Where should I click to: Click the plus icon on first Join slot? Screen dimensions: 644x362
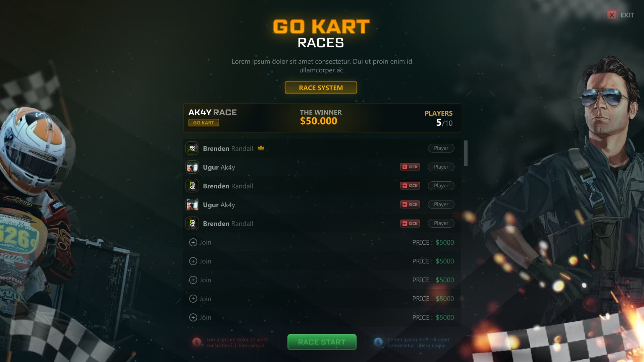click(193, 242)
